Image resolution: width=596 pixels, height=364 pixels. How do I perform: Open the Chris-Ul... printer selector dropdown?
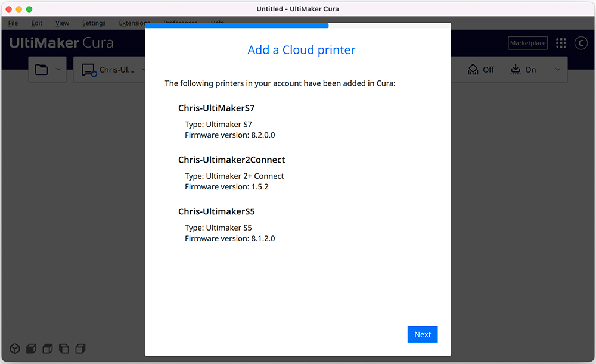click(x=113, y=70)
